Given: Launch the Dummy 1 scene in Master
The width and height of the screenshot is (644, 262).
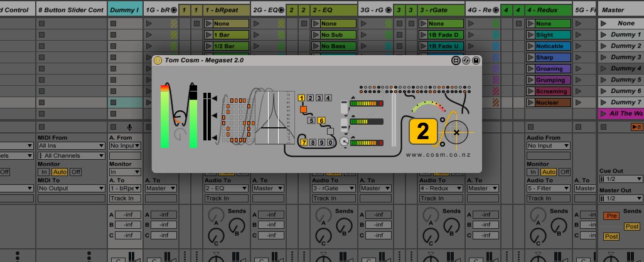Looking at the screenshot, I should pos(603,35).
